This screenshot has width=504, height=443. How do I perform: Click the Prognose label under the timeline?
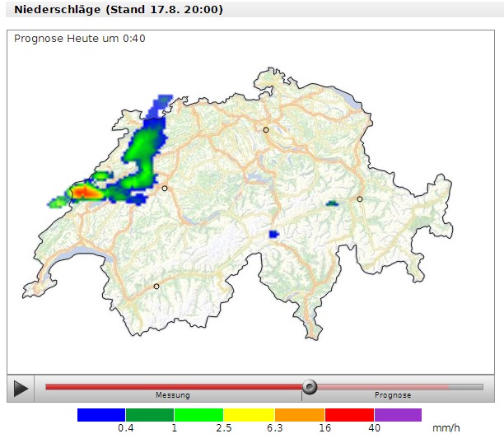[393, 395]
